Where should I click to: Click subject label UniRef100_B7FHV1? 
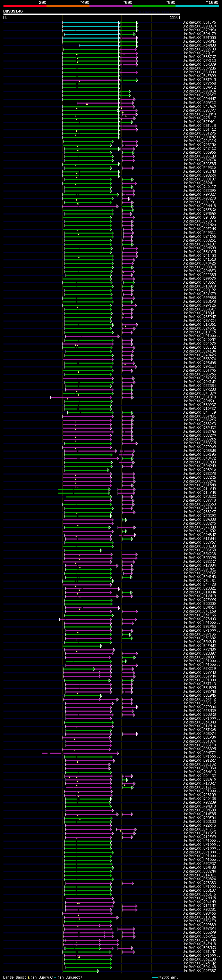pyautogui.click(x=199, y=122)
